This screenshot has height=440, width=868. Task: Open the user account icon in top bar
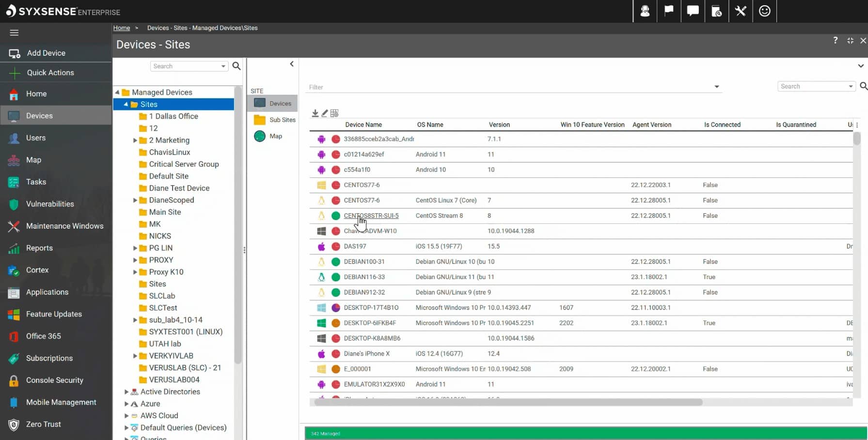point(645,11)
